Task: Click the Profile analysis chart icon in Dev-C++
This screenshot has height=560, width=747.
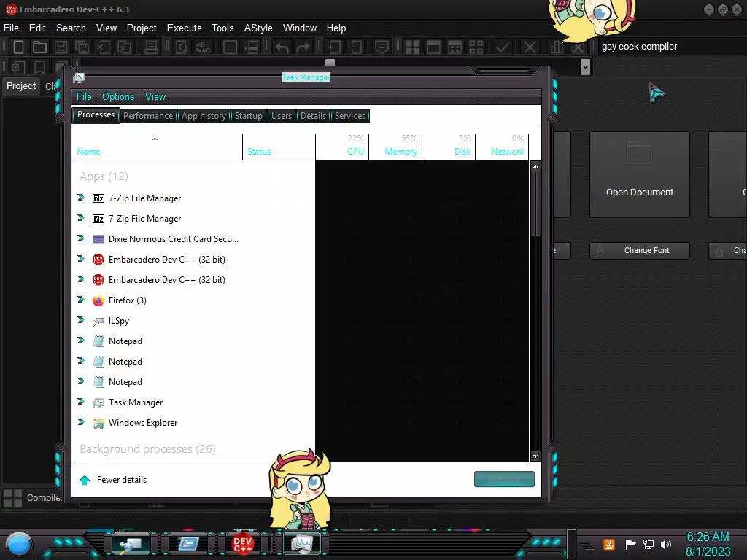Action: [556, 47]
